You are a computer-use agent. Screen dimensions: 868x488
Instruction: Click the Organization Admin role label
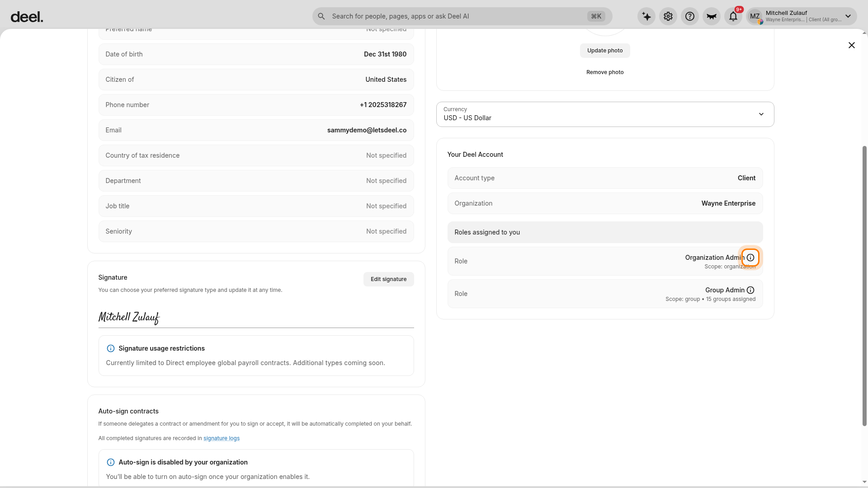[714, 258]
